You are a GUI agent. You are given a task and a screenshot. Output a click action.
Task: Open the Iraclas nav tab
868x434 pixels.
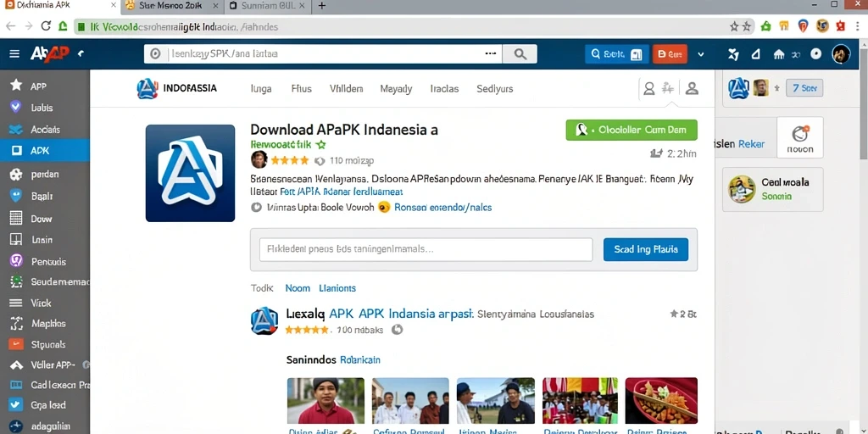444,88
